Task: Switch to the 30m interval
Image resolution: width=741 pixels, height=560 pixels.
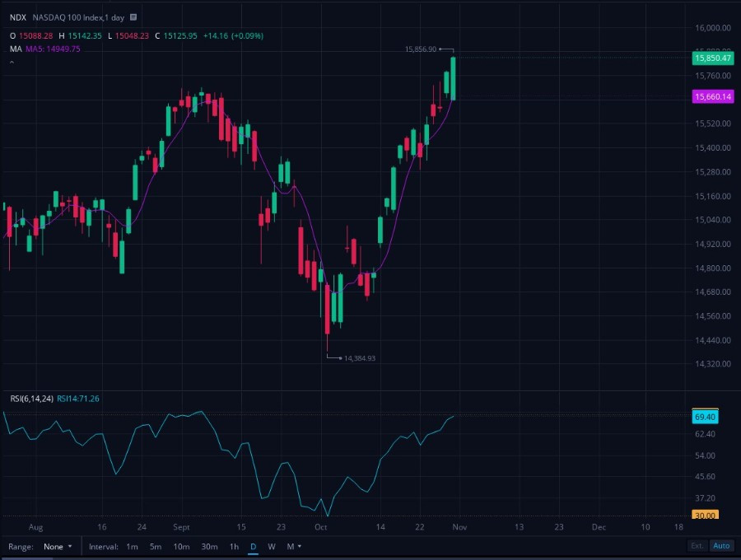Action: [209, 546]
